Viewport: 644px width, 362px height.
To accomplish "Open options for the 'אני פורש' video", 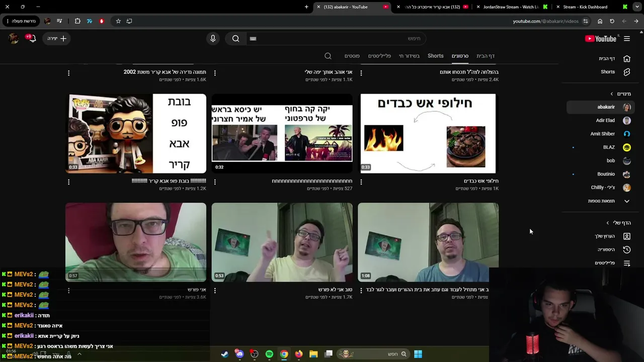I will click(69, 291).
